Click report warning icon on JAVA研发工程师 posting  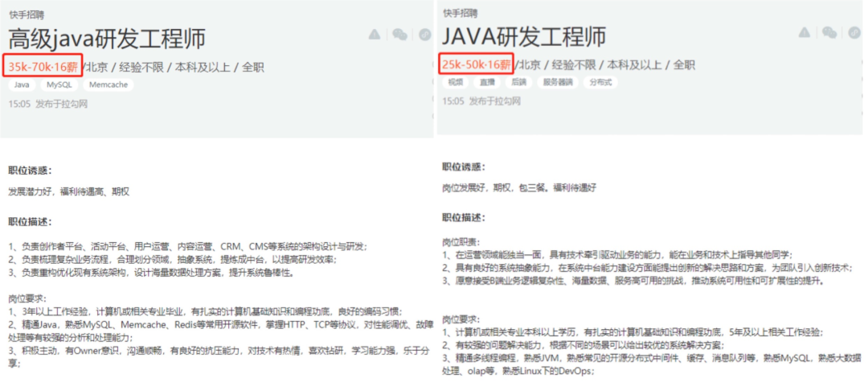[805, 33]
